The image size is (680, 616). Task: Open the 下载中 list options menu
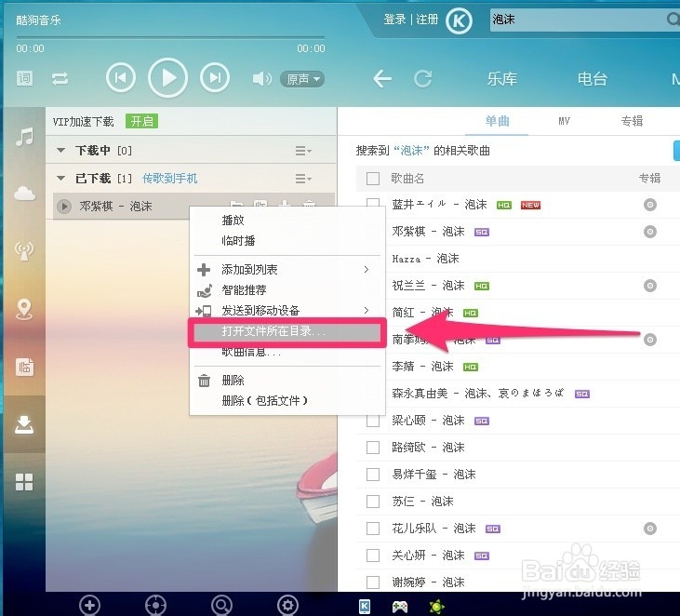point(303,151)
